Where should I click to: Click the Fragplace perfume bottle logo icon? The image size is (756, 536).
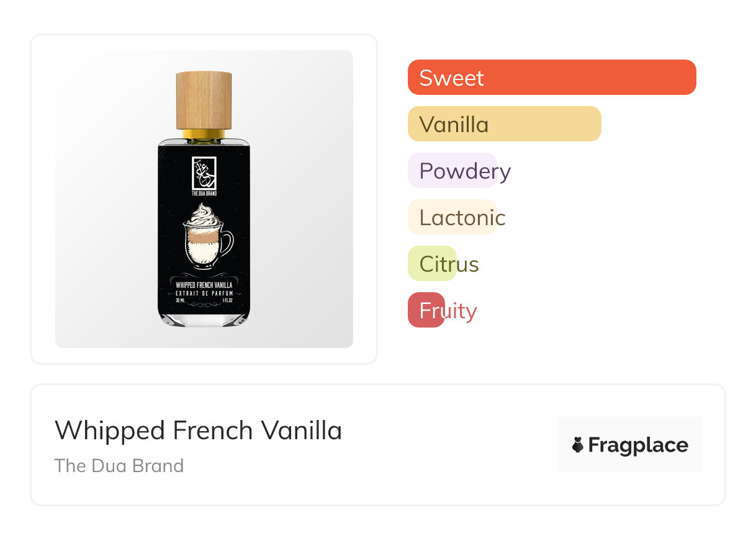[578, 445]
